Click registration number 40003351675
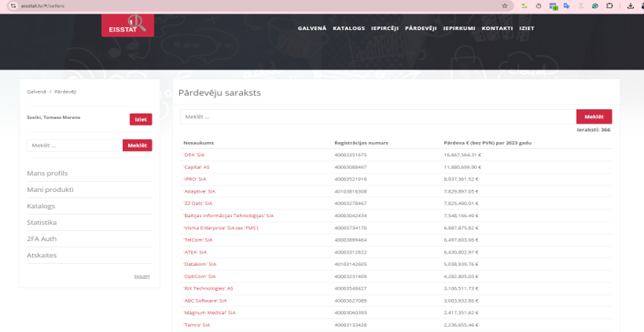This screenshot has width=644, height=332. coord(351,155)
